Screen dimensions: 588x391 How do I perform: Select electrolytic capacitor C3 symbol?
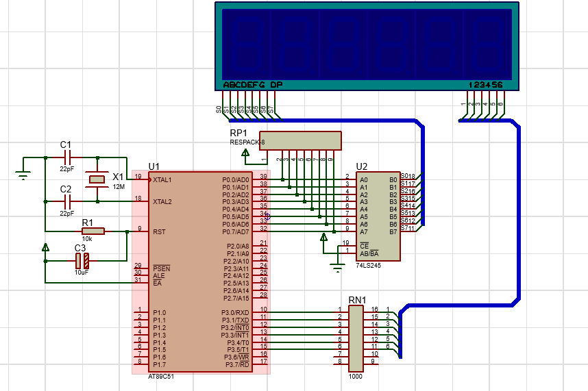coord(82,261)
